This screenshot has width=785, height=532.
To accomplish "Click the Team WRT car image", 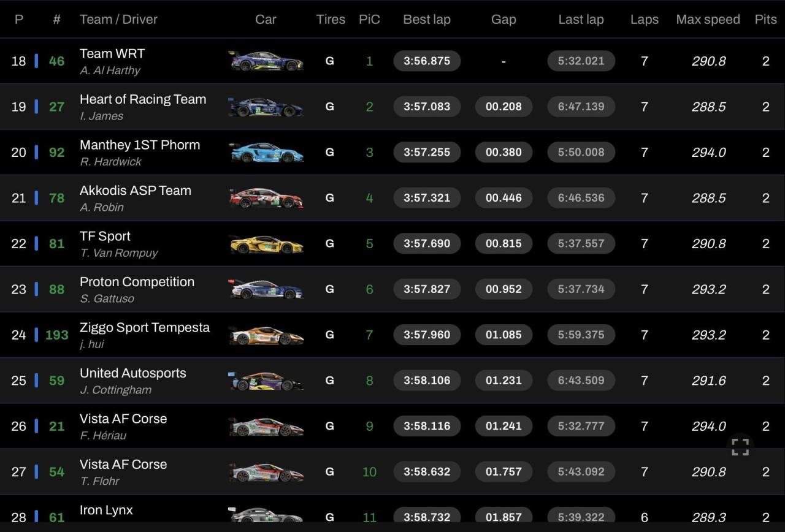I will coord(266,61).
